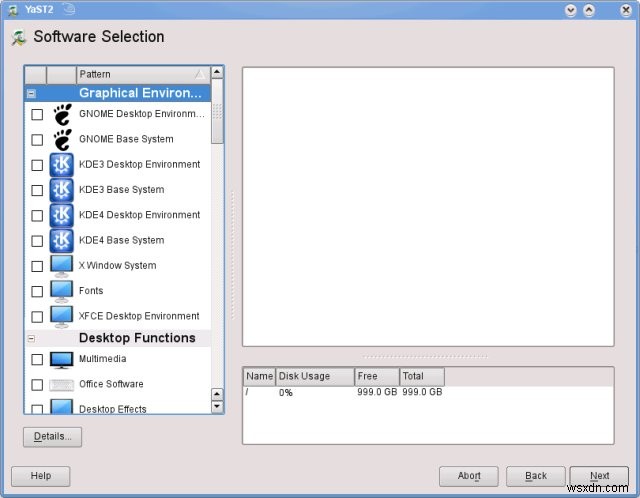Click the KDE3 Base System icon

(62, 190)
